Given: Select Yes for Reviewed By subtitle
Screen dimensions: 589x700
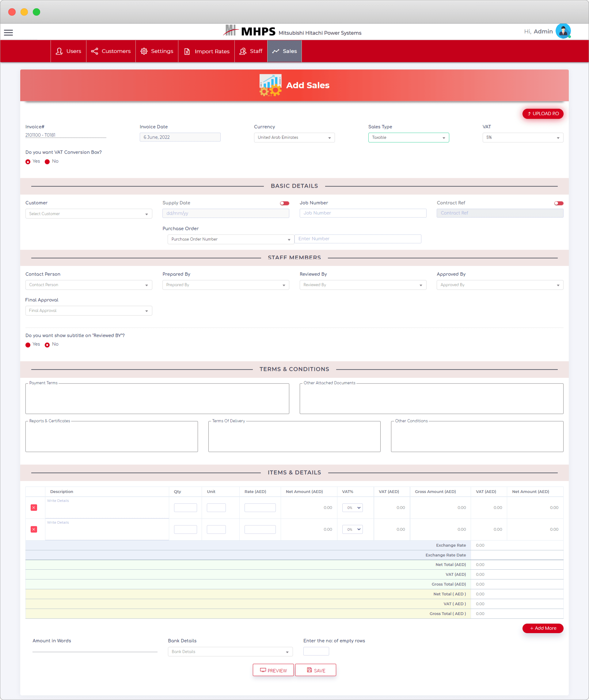Looking at the screenshot, I should 28,345.
